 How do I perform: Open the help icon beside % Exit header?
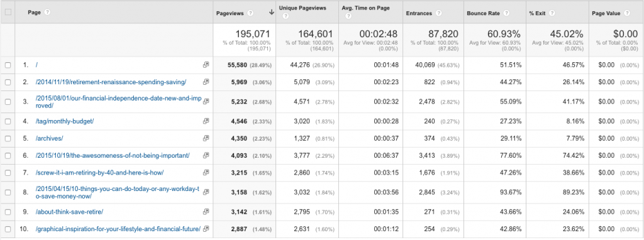pos(552,13)
